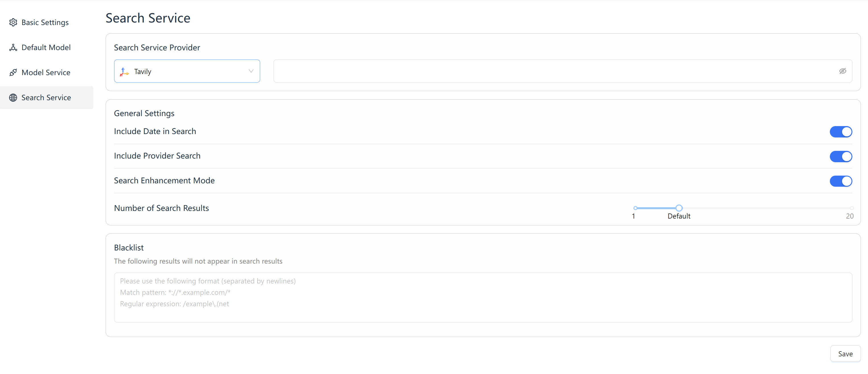Click the 'General Settings' heading
The height and width of the screenshot is (374, 868).
[144, 113]
